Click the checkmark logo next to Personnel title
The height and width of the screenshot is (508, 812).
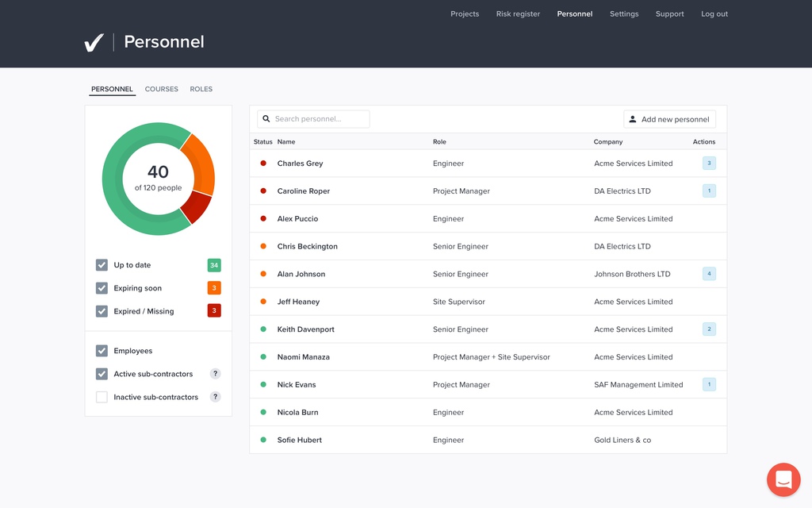click(x=94, y=42)
